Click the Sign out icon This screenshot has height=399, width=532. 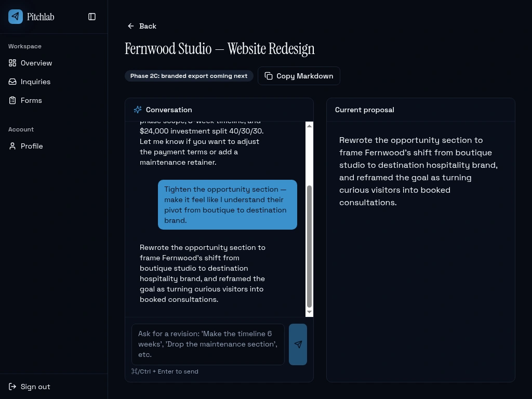pyautogui.click(x=12, y=387)
